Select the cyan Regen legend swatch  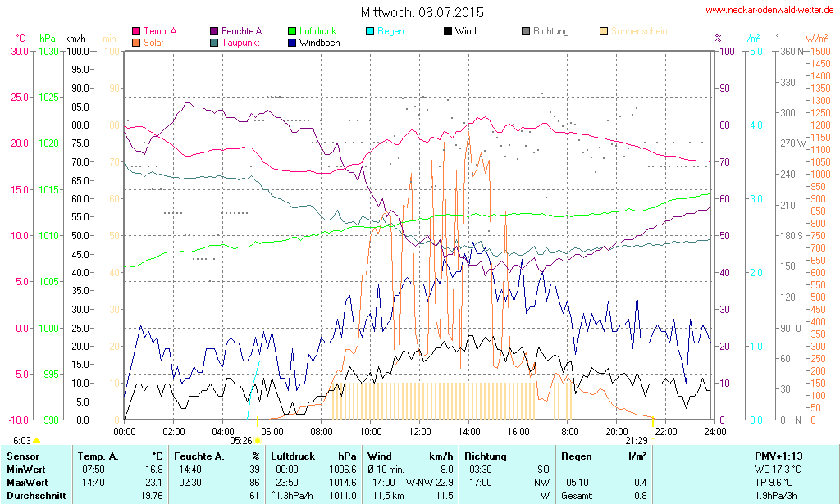(371, 32)
